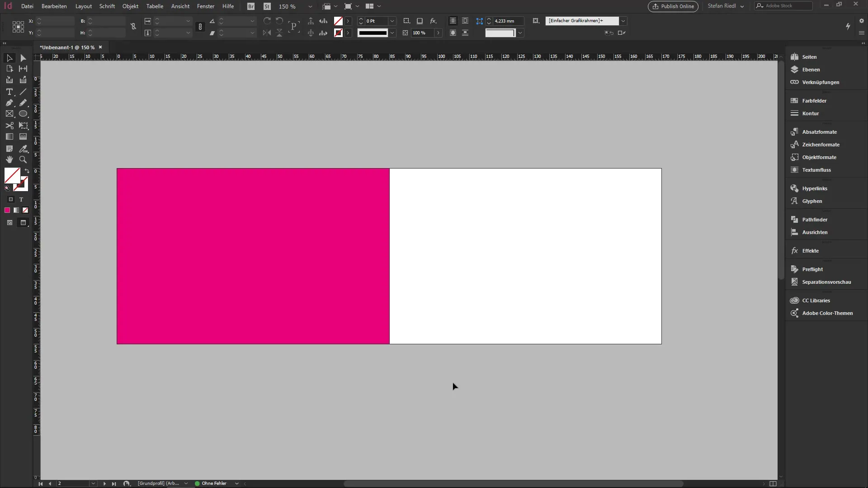The height and width of the screenshot is (488, 868).
Task: Select the Gradient Feather tool
Action: tap(23, 136)
